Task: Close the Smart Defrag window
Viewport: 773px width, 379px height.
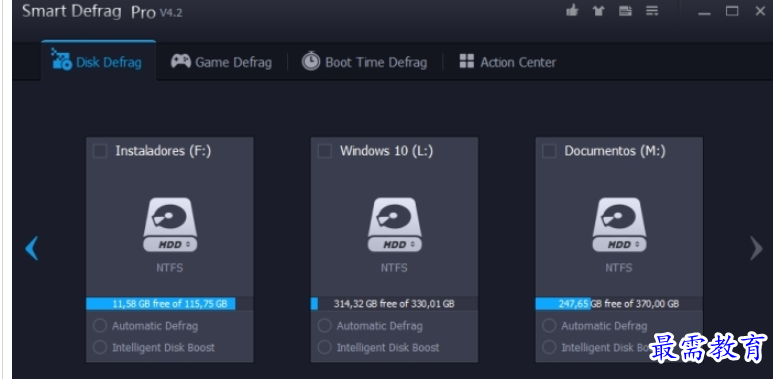Action: [x=760, y=11]
